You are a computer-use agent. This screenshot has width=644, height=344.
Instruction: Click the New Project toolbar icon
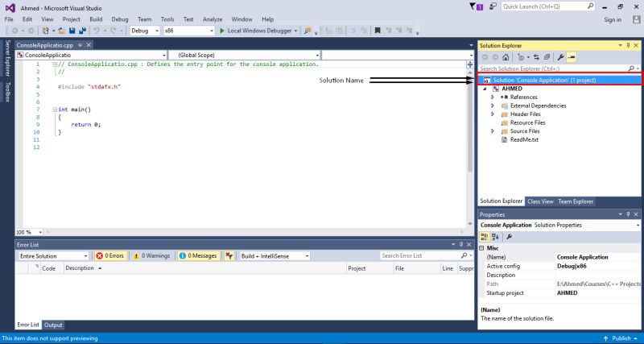click(x=46, y=31)
